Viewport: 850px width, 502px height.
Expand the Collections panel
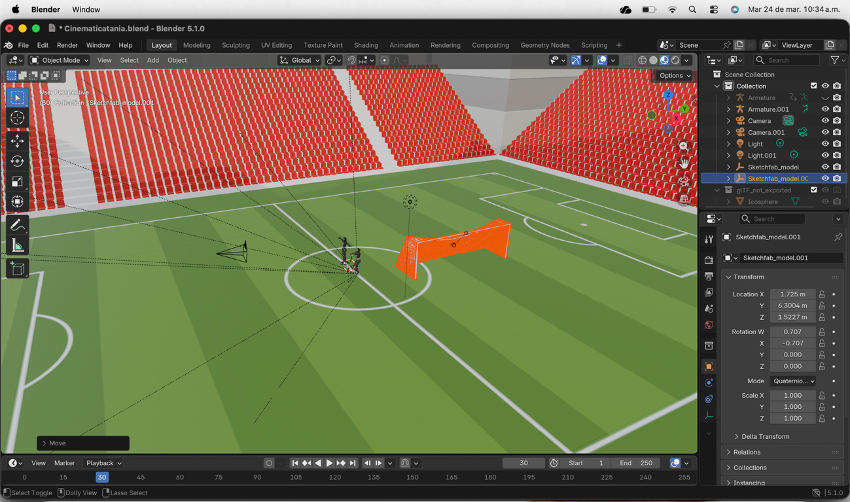point(783,467)
